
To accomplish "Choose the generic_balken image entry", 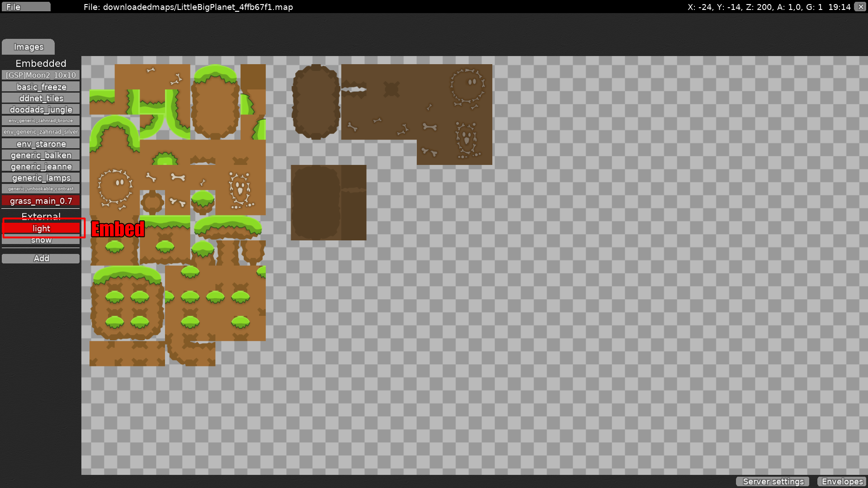I will point(41,155).
